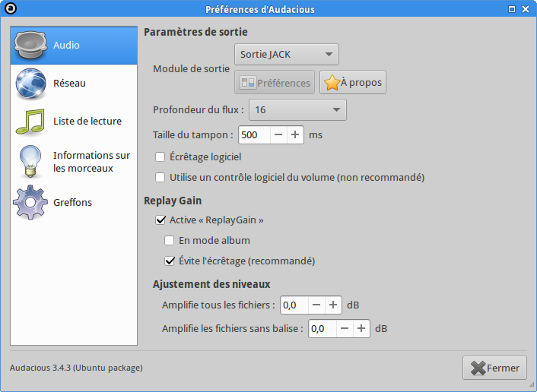Click the À propos button
Image resolution: width=537 pixels, height=392 pixels.
click(x=353, y=83)
